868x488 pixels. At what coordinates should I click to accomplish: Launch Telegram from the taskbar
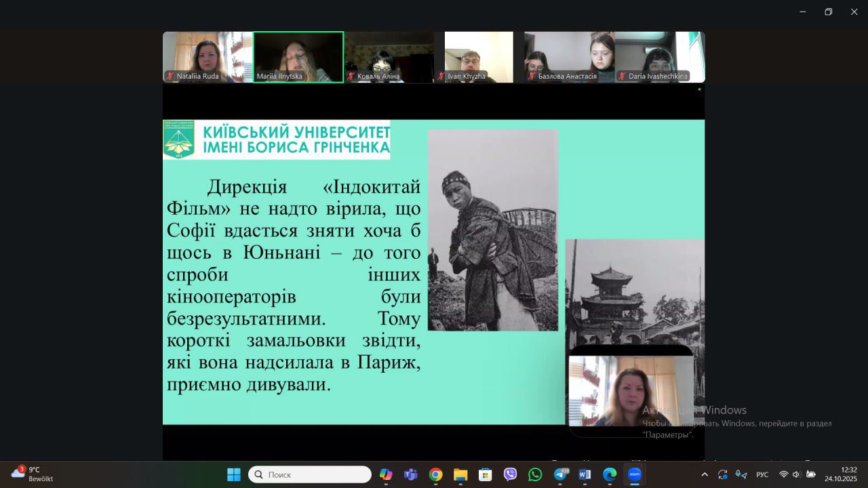click(561, 474)
